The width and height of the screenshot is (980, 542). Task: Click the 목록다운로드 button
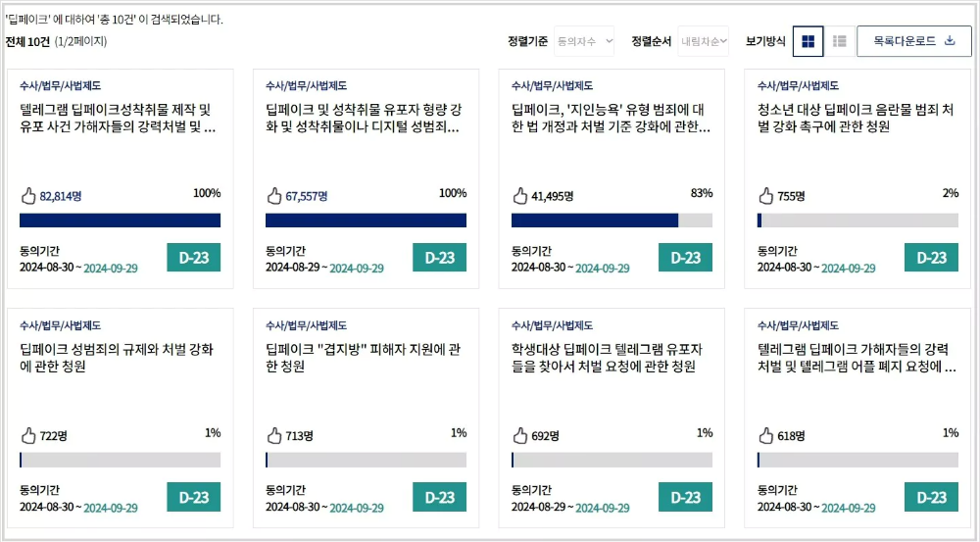click(913, 41)
